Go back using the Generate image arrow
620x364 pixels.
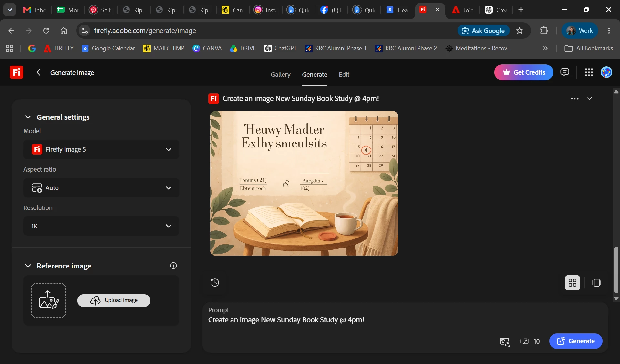[x=38, y=72]
